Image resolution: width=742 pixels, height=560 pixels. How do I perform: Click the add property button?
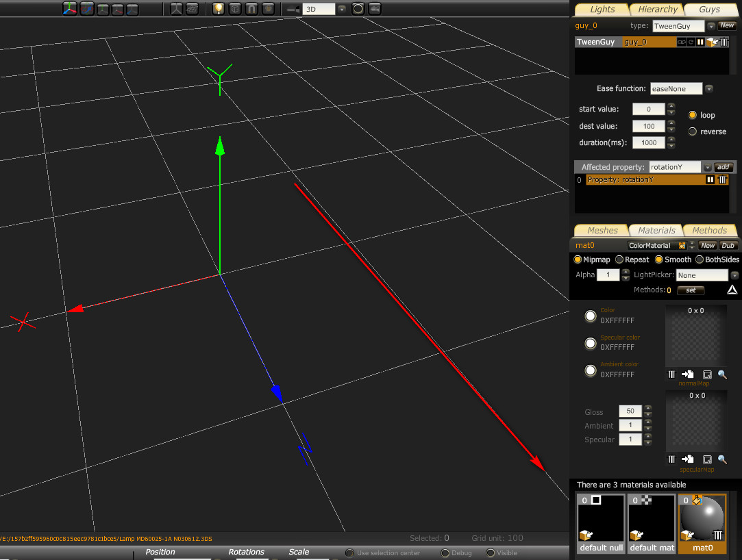(724, 167)
